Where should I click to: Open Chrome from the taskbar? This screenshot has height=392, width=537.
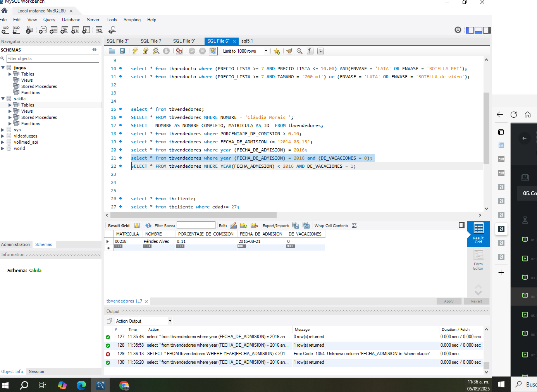tap(124, 385)
